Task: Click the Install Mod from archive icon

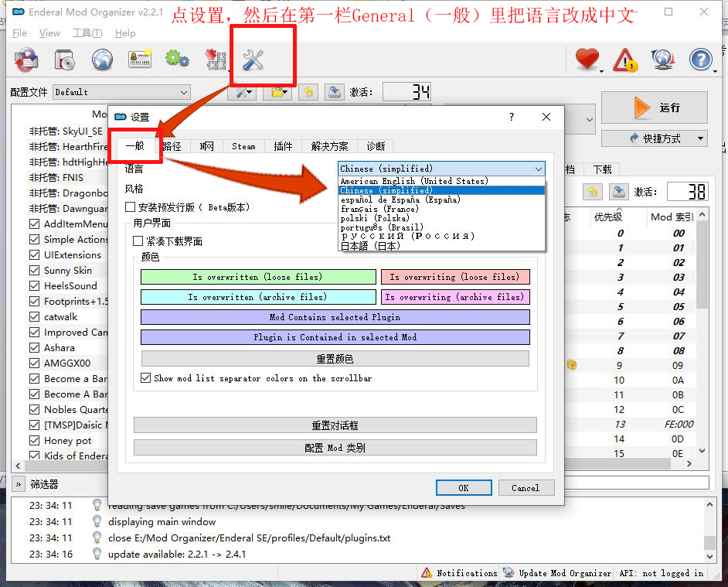Action: [26, 60]
